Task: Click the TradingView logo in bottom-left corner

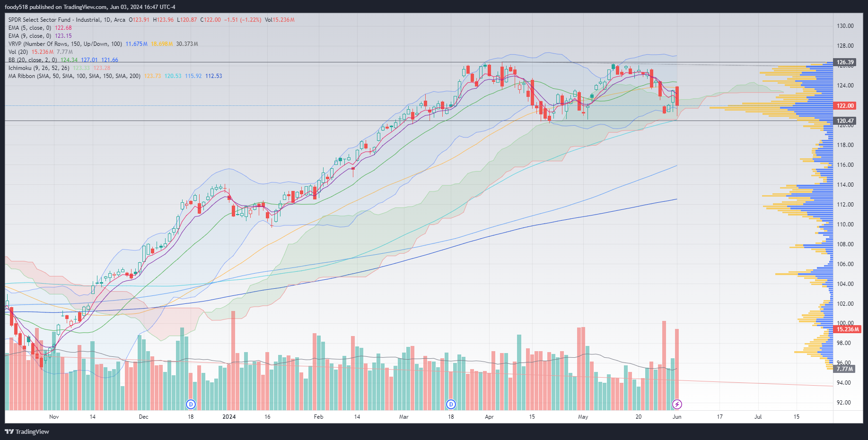Action: click(x=27, y=431)
